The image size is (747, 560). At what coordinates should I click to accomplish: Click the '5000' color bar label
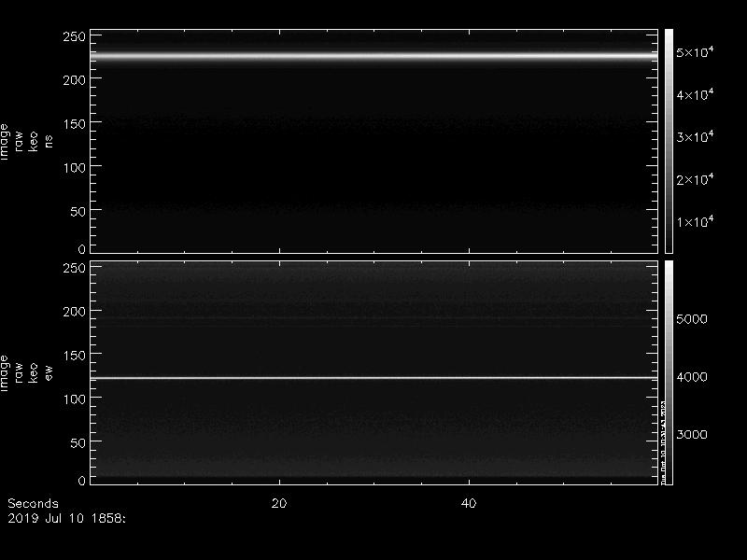(692, 319)
